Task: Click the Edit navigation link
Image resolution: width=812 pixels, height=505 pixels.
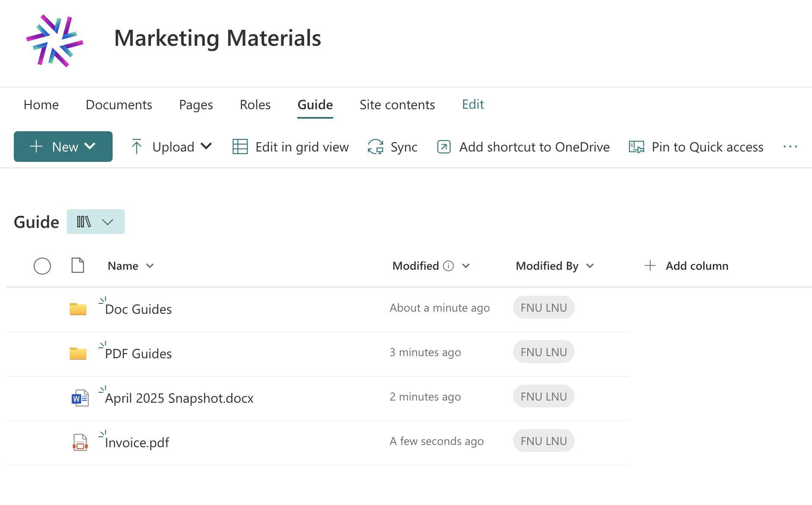Action: [x=473, y=104]
